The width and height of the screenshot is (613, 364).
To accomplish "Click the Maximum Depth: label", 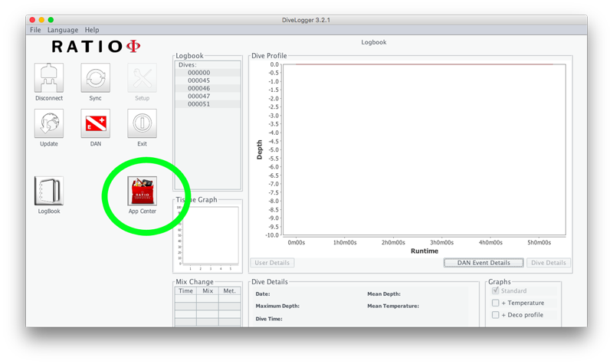I will (277, 306).
